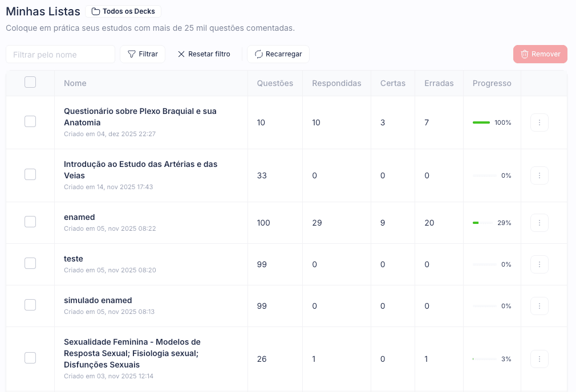576x392 pixels.
Task: Click the Nome column header
Action: pyautogui.click(x=75, y=83)
